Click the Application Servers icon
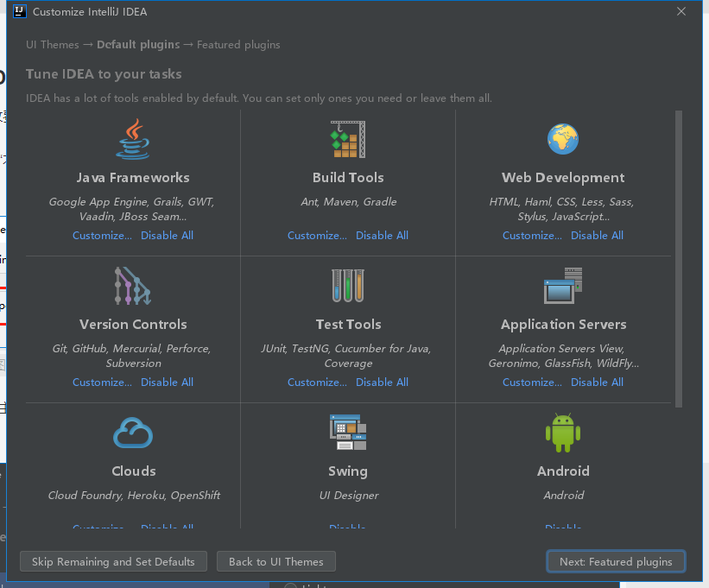This screenshot has height=588, width=709. coord(563,286)
